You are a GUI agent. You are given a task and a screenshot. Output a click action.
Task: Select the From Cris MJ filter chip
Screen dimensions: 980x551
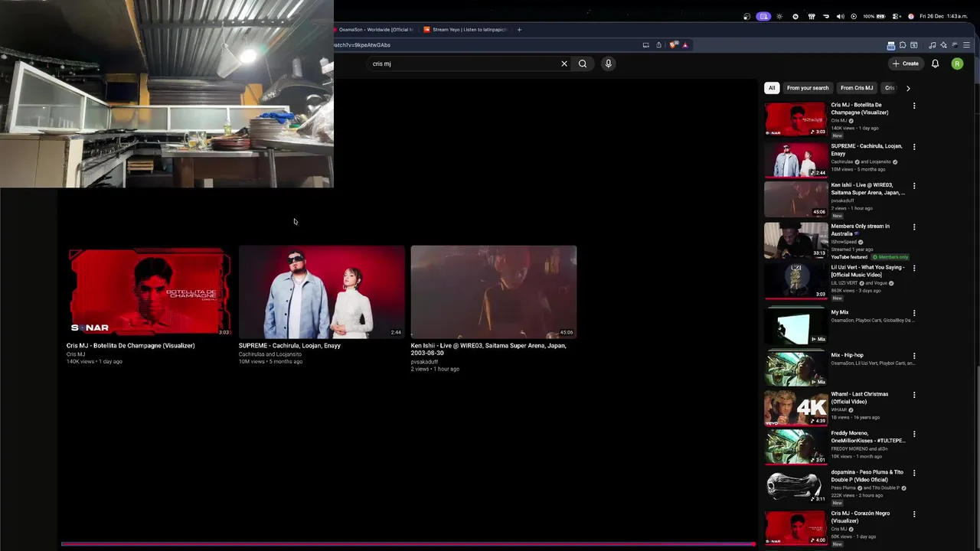(x=857, y=88)
